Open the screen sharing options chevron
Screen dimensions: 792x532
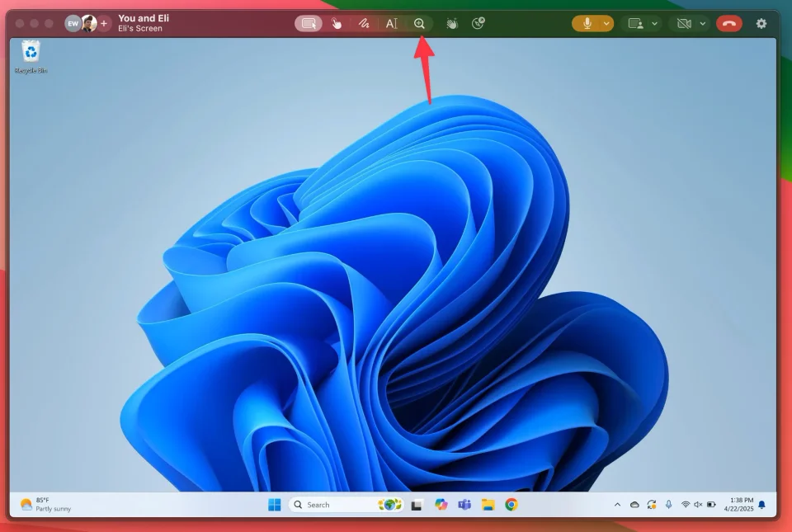(654, 23)
